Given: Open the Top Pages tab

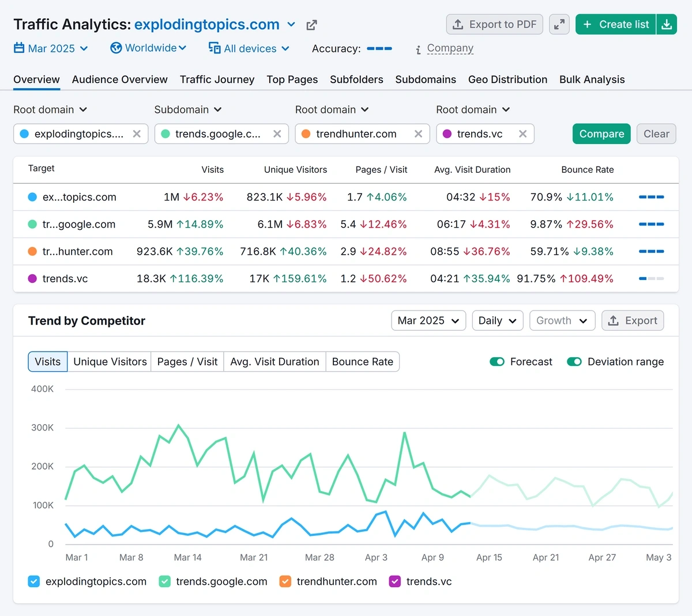Looking at the screenshot, I should click(x=292, y=80).
